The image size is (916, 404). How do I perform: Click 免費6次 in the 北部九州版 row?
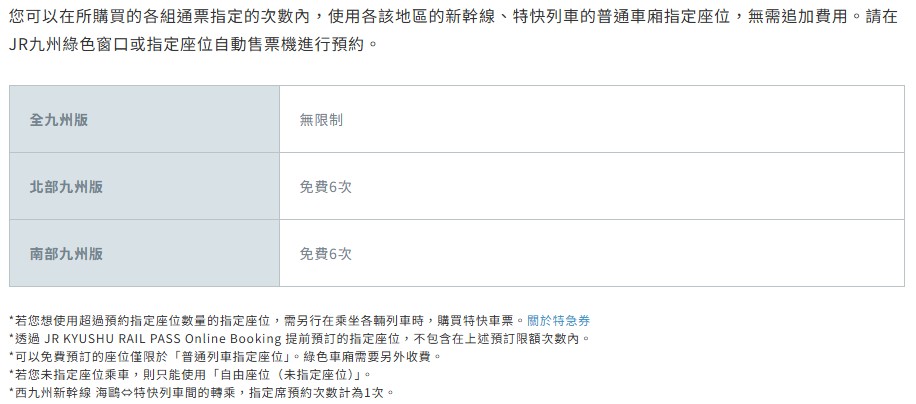pyautogui.click(x=325, y=187)
